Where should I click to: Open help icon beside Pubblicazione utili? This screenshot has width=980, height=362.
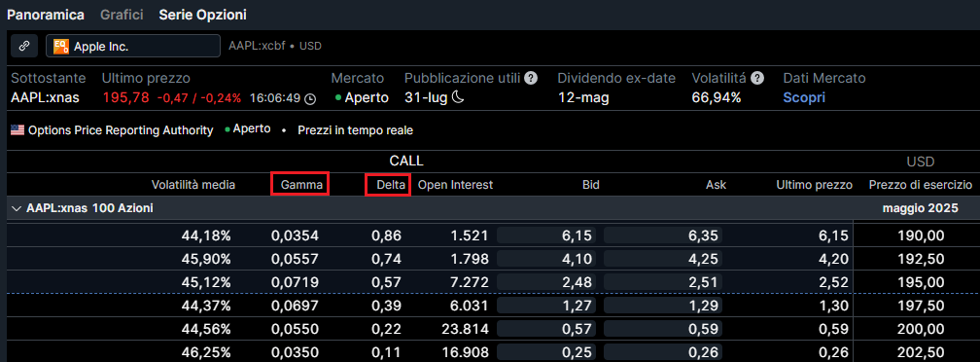click(531, 78)
